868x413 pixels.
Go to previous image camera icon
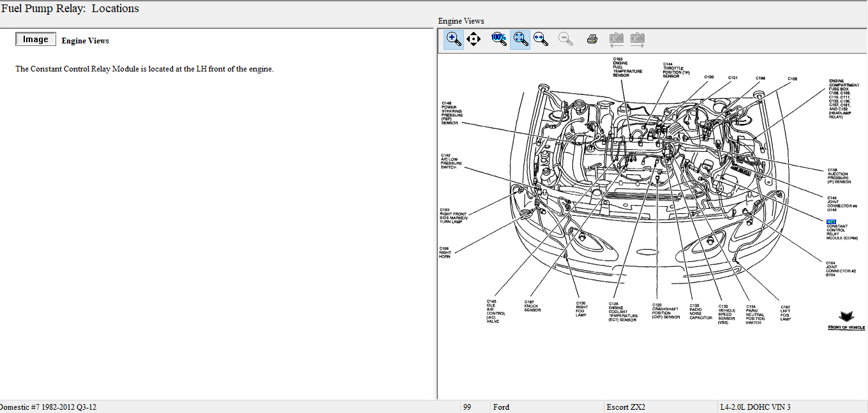pyautogui.click(x=616, y=39)
